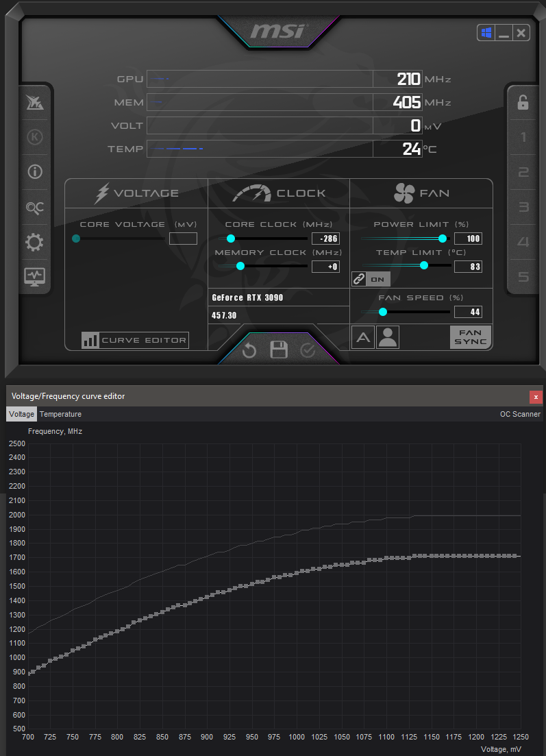
Task: Click the core clock slider handle
Action: click(x=231, y=239)
